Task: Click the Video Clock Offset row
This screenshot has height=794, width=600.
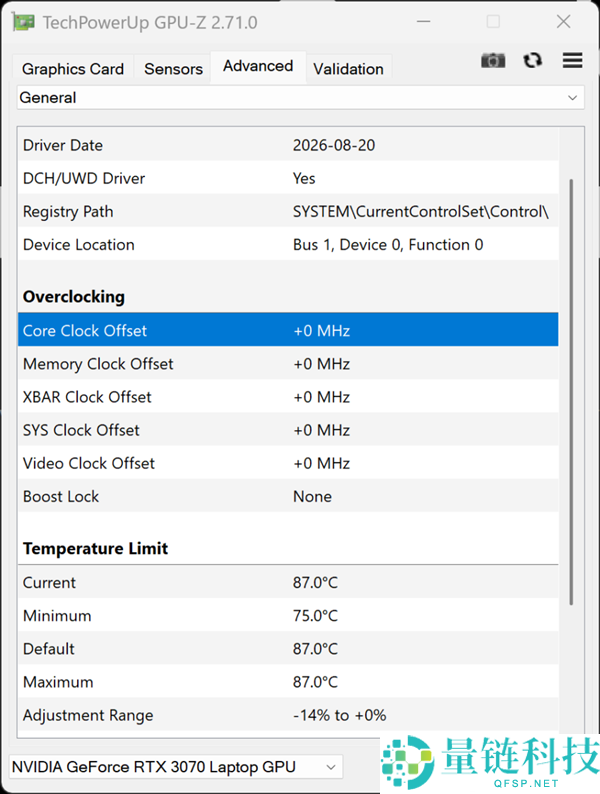Action: [x=288, y=463]
